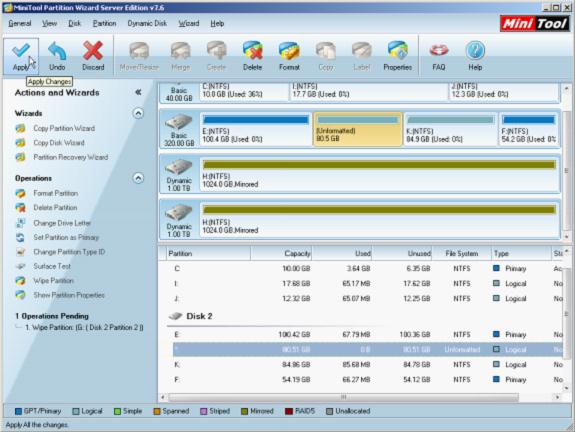
Task: Select partition E: row in list
Action: coord(367,335)
